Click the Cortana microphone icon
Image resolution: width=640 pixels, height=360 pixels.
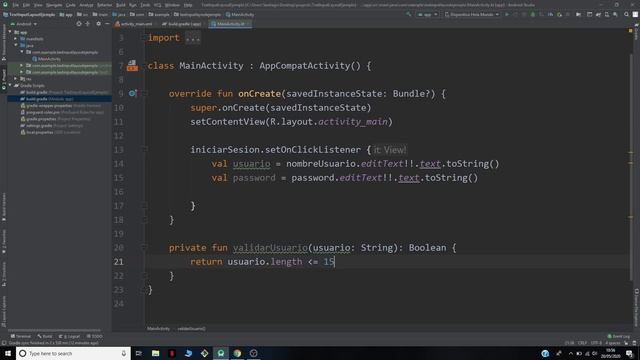124,353
